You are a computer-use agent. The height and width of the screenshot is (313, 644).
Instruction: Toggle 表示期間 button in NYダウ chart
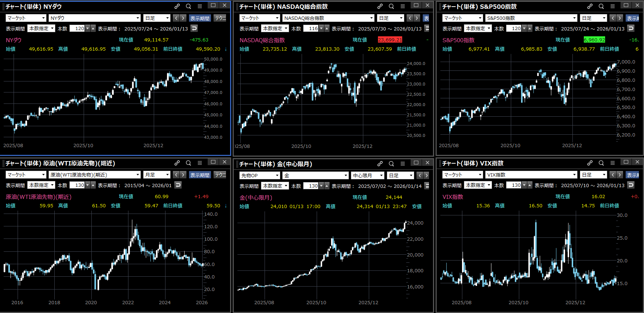[200, 18]
